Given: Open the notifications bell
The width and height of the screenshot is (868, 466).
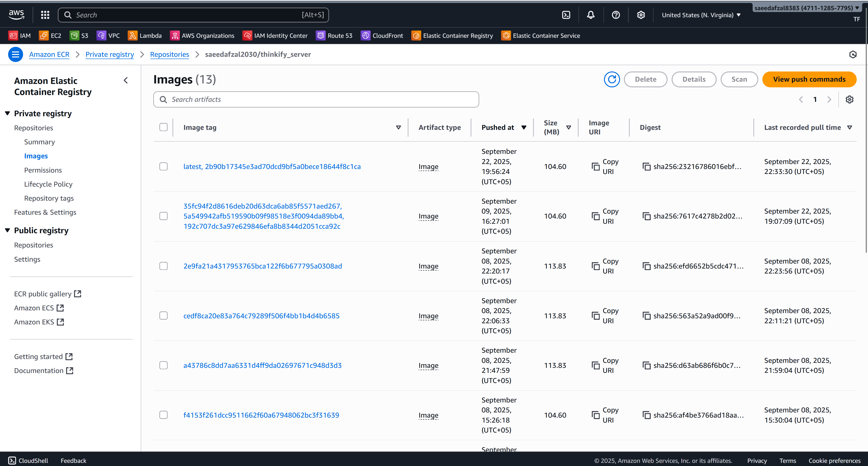Looking at the screenshot, I should (591, 15).
